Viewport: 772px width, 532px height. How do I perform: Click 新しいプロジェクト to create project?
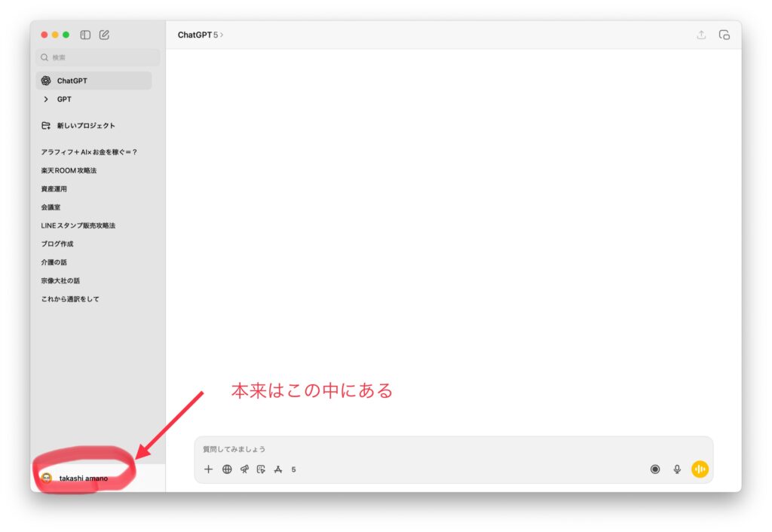[85, 126]
